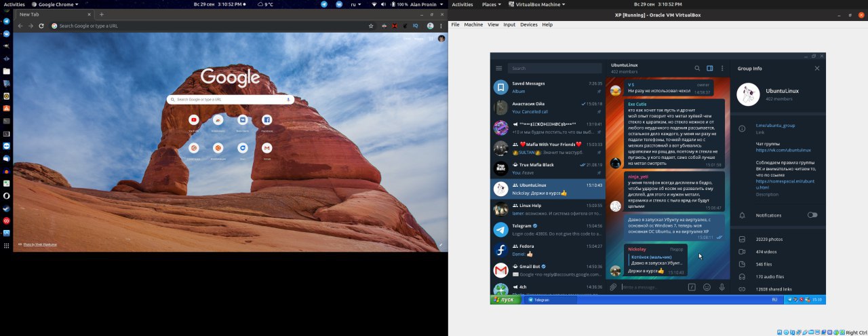Close the Group Info panel

817,68
